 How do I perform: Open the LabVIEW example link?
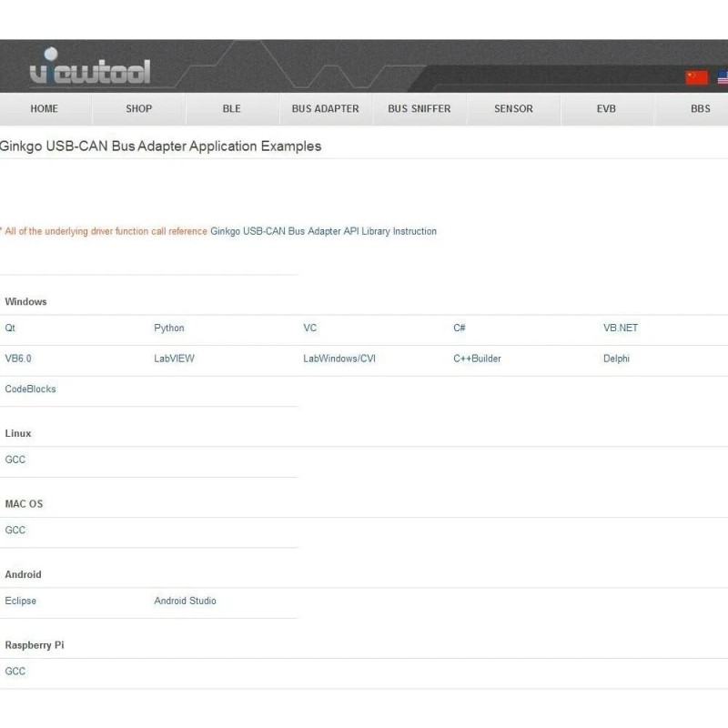click(x=173, y=358)
